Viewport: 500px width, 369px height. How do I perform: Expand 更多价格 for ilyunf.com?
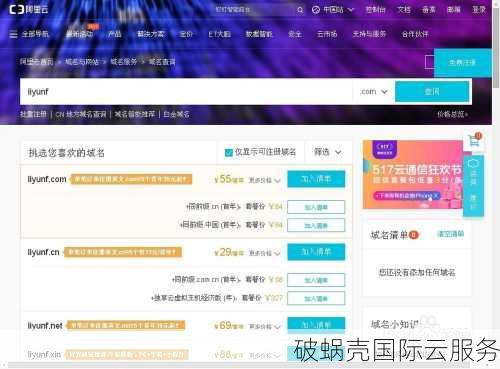tap(264, 180)
